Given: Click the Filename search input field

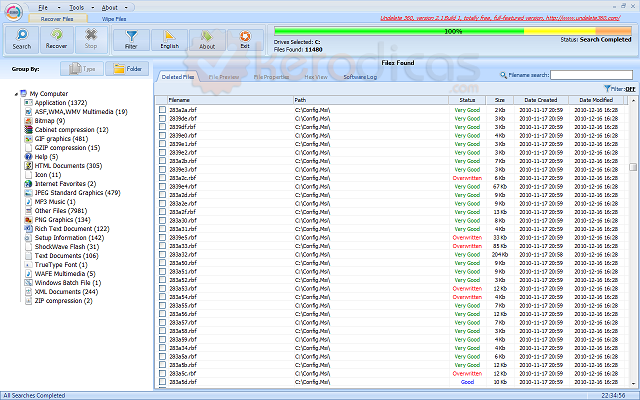Looking at the screenshot, I should 591,75.
